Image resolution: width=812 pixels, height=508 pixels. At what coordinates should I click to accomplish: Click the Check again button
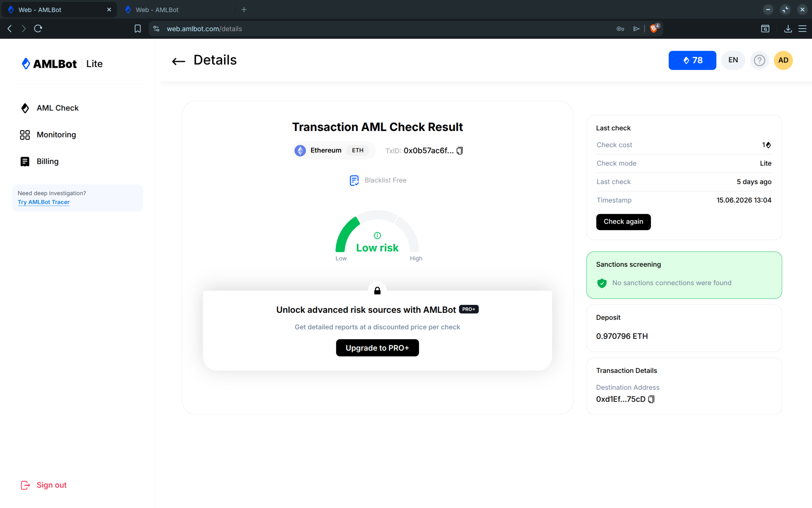[x=624, y=222]
